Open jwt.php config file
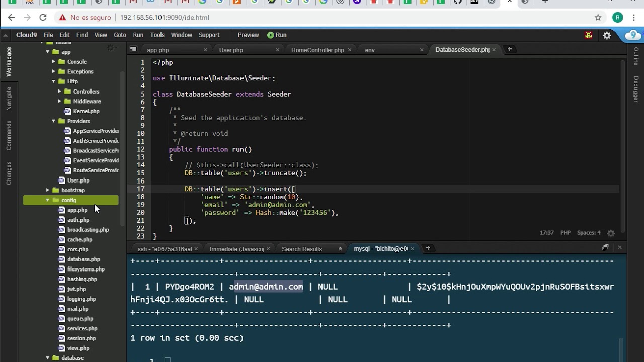Image resolution: width=644 pixels, height=362 pixels. click(76, 289)
